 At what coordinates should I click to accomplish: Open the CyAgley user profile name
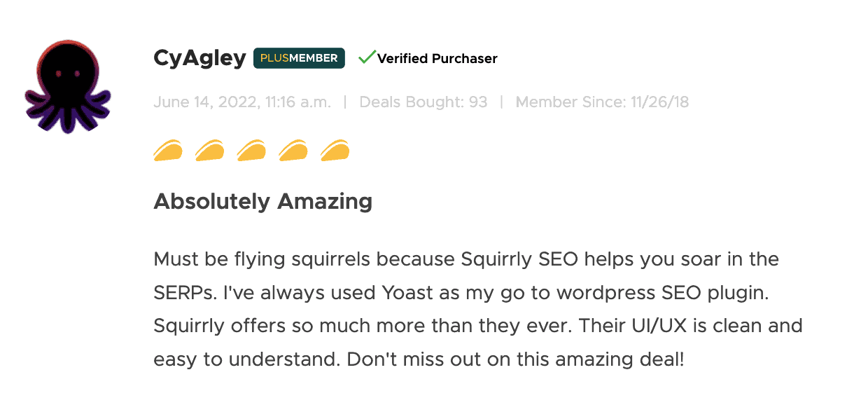tap(199, 58)
